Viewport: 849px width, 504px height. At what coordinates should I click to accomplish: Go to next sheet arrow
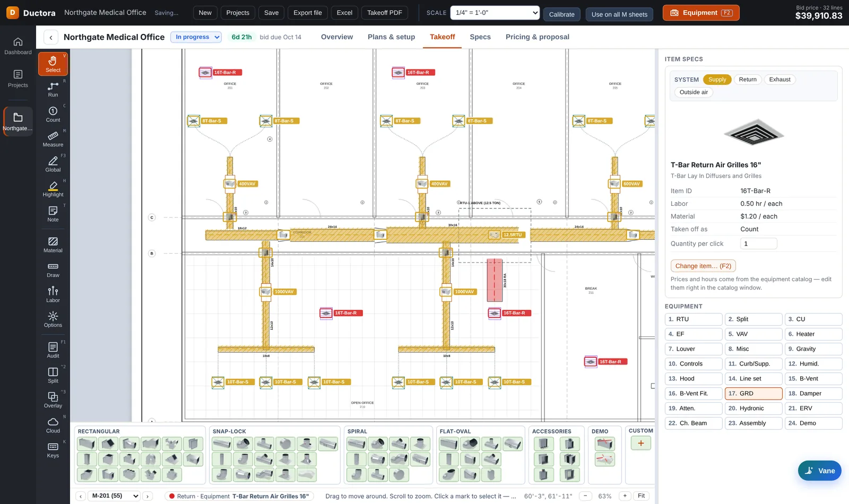coord(148,496)
